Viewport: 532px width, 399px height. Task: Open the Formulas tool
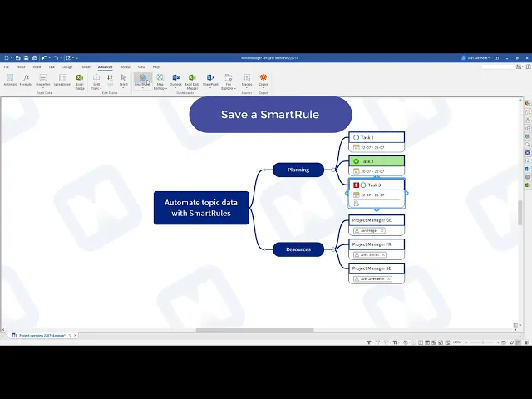click(x=26, y=80)
